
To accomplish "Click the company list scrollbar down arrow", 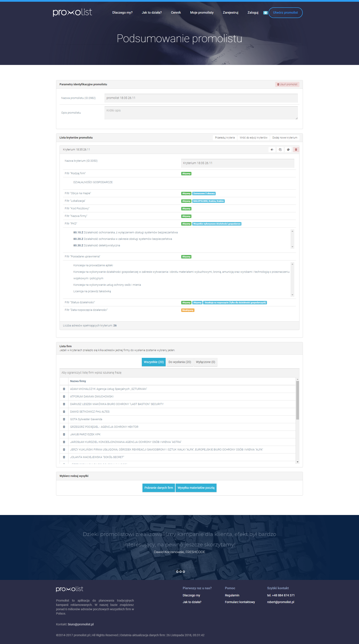I will point(298,462).
